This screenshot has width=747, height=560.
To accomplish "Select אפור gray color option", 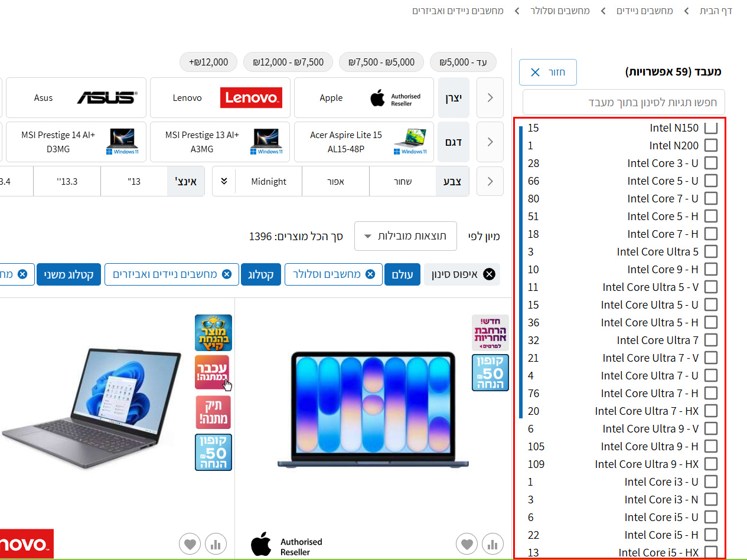I will point(335,181).
